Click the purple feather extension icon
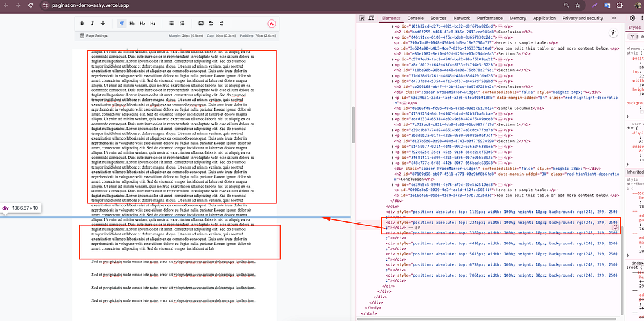Screen dimensions: 644x321 pos(596,5)
